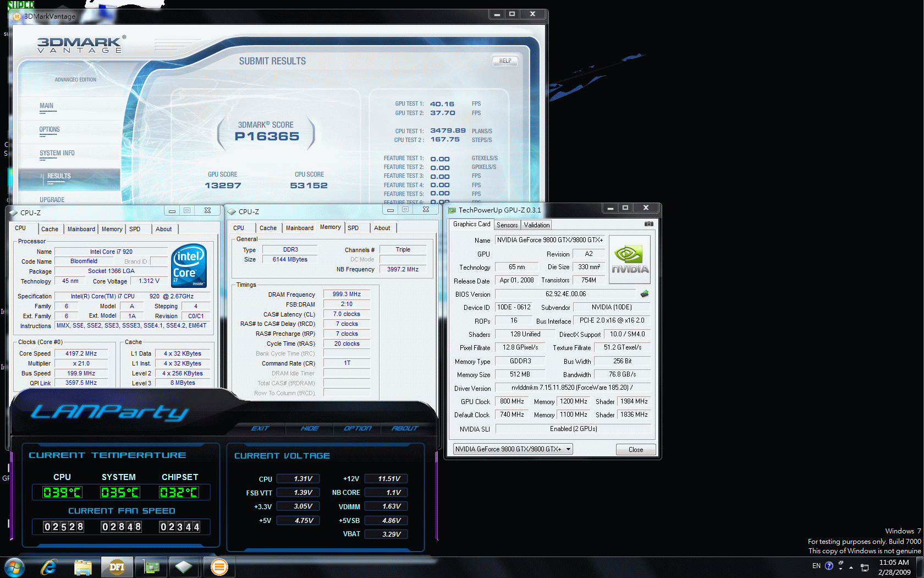Click the first fan speed readout 02528
The width and height of the screenshot is (924, 578).
64,527
